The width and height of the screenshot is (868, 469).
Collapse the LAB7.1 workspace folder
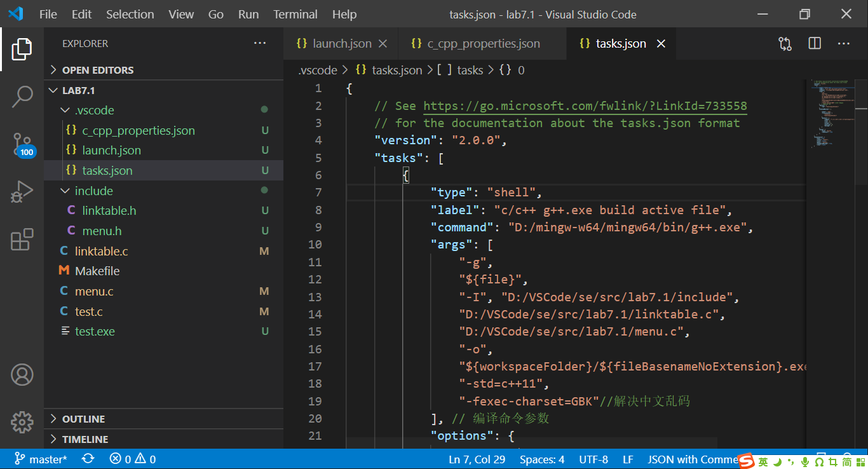coord(164,90)
